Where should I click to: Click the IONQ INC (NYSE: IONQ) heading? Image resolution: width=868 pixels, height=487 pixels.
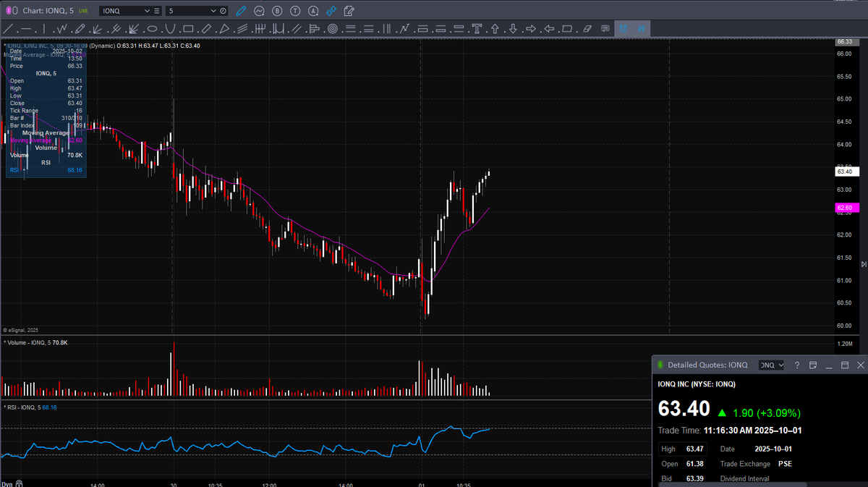(697, 384)
